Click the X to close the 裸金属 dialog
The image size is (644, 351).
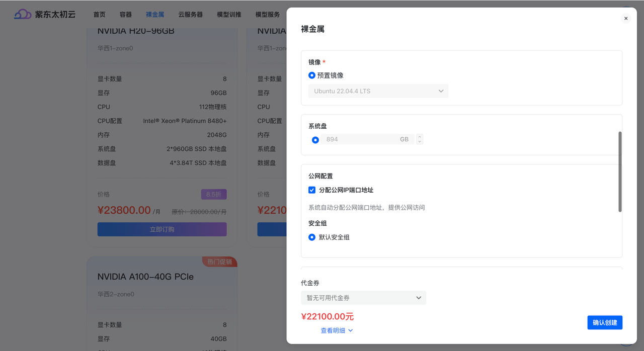626,18
